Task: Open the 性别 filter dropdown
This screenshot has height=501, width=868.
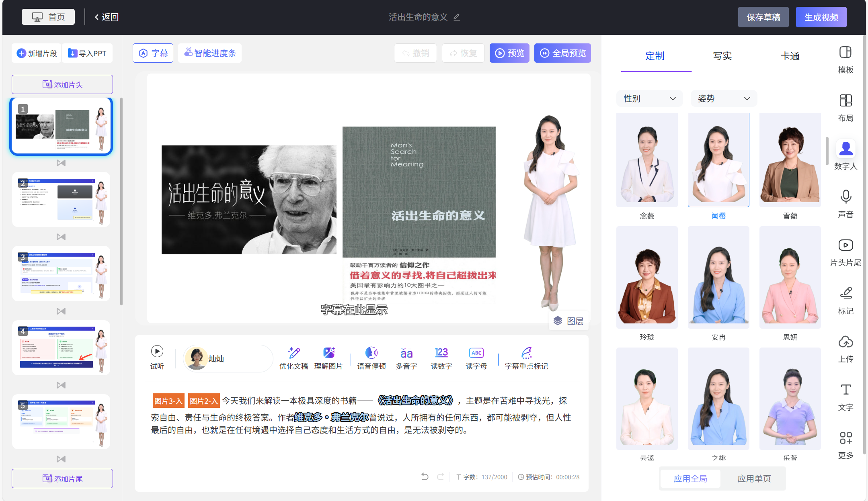Action: [648, 98]
